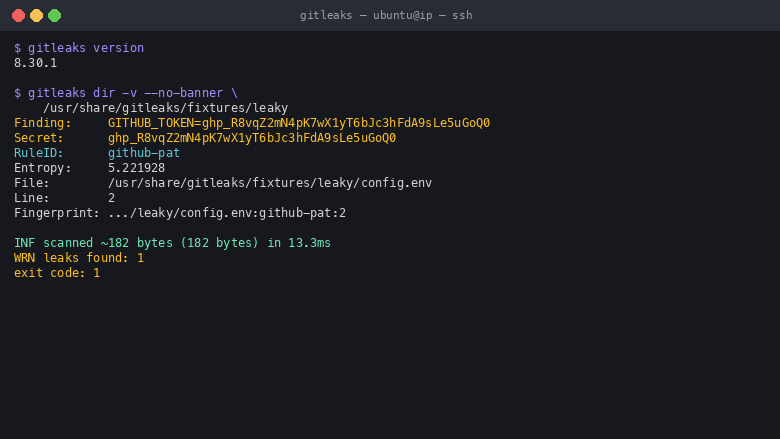Viewport: 780px width, 439px height.
Task: Click the 'exit code: 1' line
Action: [57, 273]
